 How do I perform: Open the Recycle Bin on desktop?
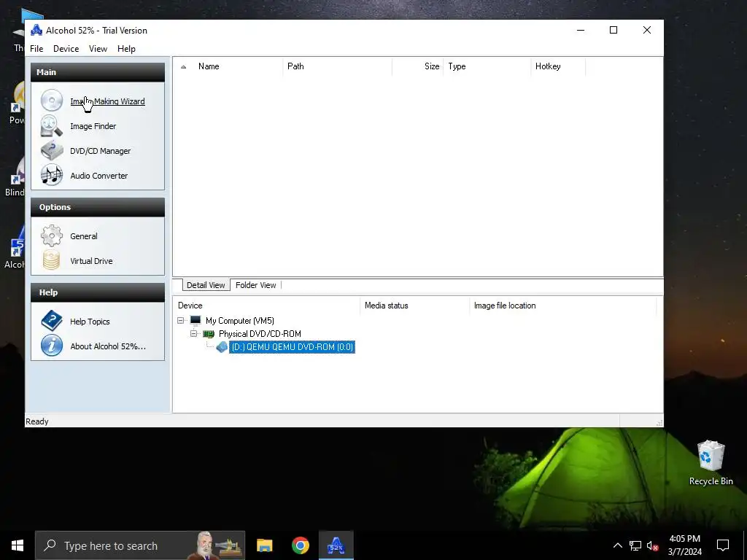pos(711,462)
